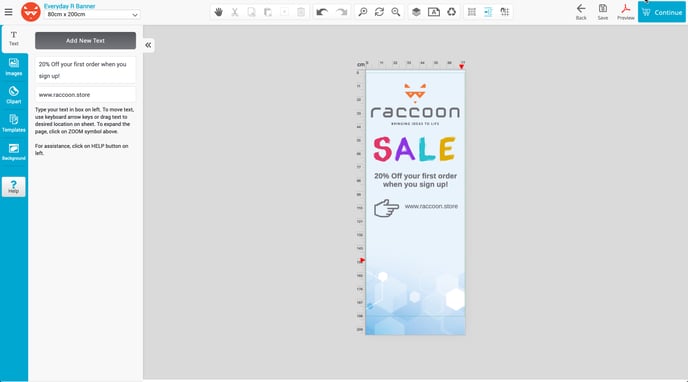Select the raccoon logo on the banner
The width and height of the screenshot is (688, 382).
click(x=415, y=105)
